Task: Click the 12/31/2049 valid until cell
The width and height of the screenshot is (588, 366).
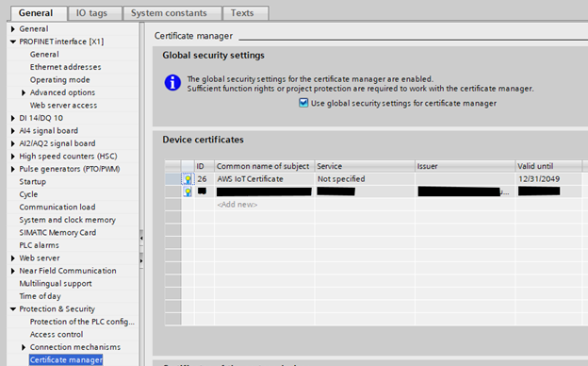Action: click(x=548, y=179)
